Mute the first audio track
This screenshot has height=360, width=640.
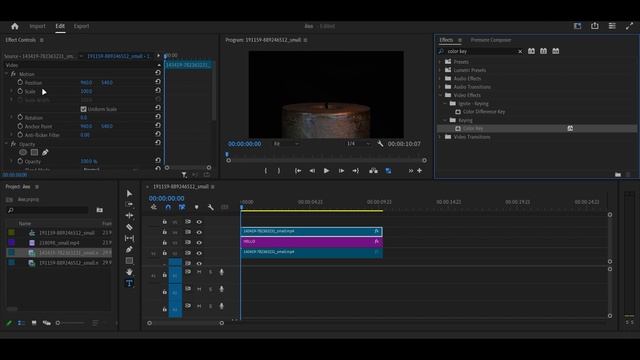click(x=199, y=272)
